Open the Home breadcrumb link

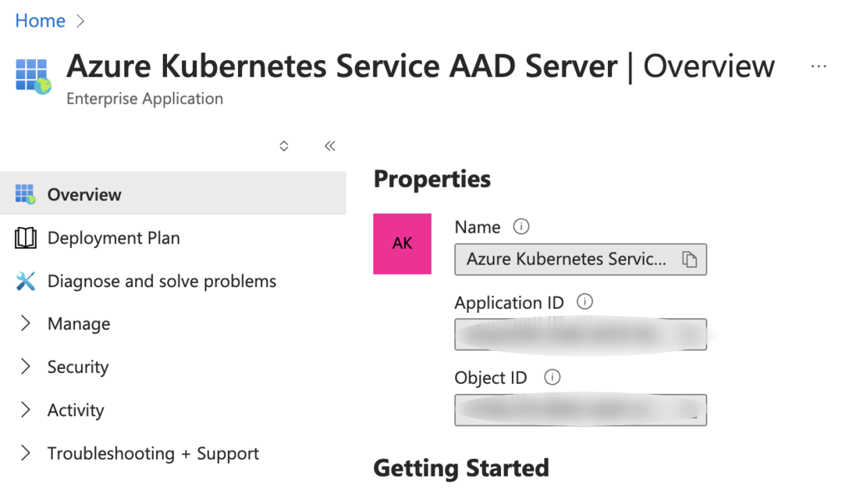[x=39, y=20]
